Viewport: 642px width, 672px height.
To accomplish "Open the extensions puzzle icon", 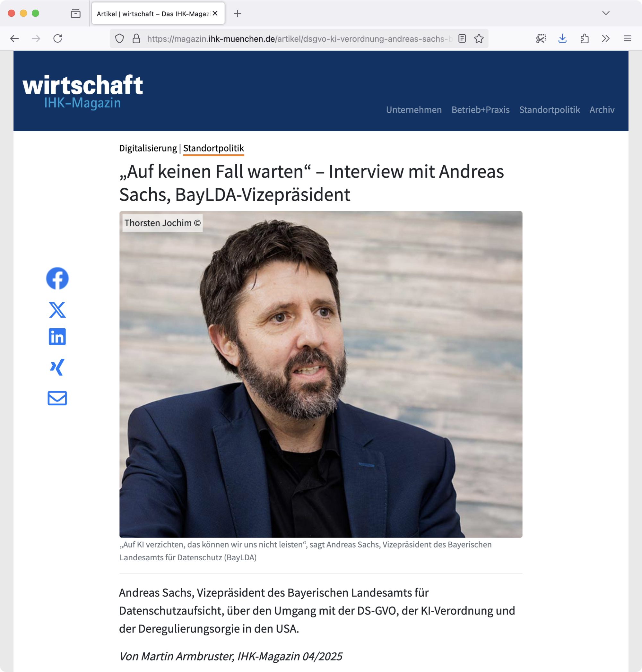I will [584, 39].
